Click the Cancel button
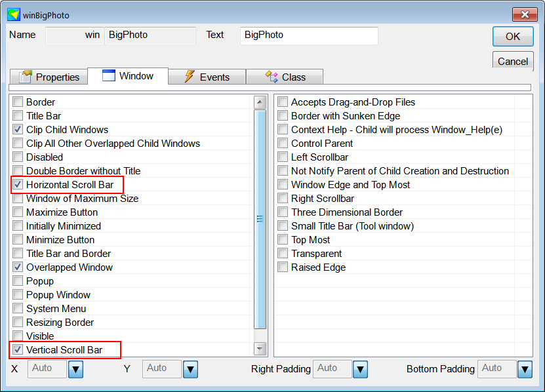The width and height of the screenshot is (545, 392). (x=513, y=62)
